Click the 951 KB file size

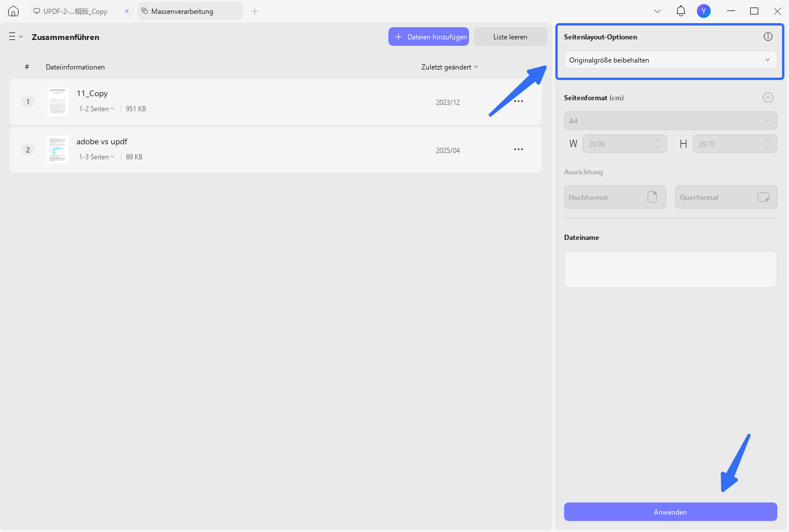pos(136,109)
